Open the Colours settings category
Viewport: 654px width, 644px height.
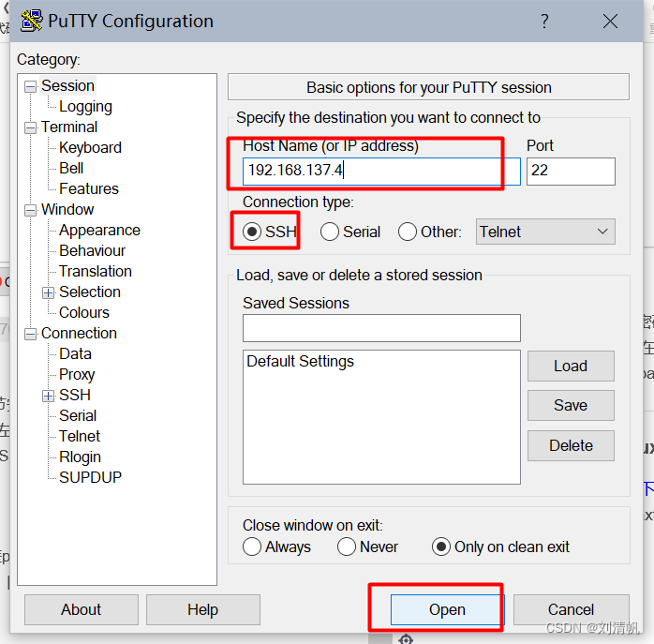[x=84, y=312]
